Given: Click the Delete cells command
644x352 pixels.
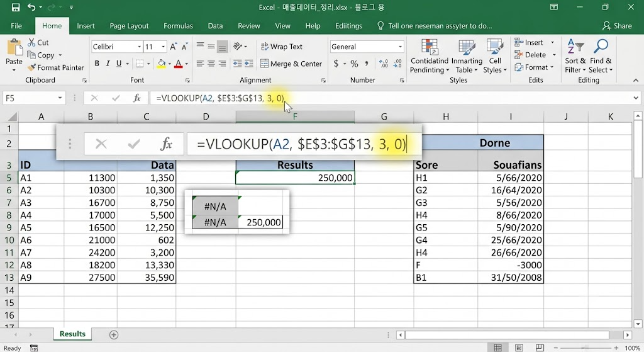Looking at the screenshot, I should [530, 55].
